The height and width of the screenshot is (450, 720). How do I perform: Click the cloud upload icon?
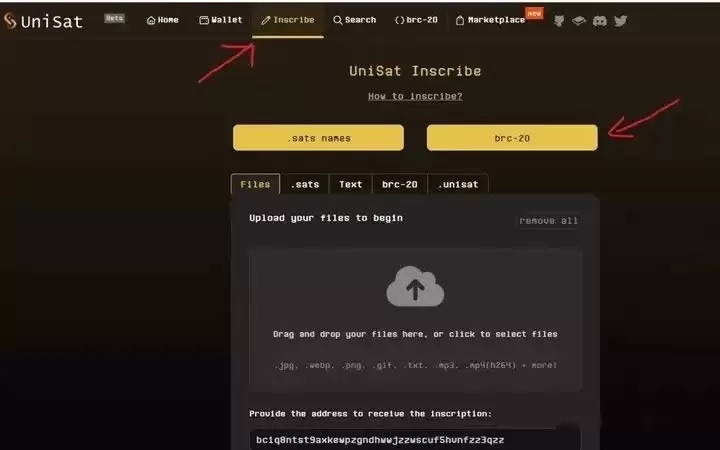tap(415, 286)
